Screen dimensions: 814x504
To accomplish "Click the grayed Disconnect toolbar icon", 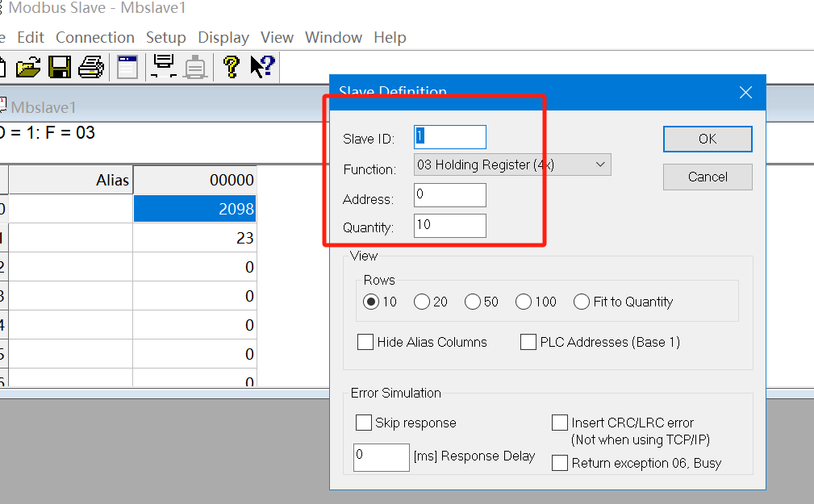I will (x=195, y=67).
